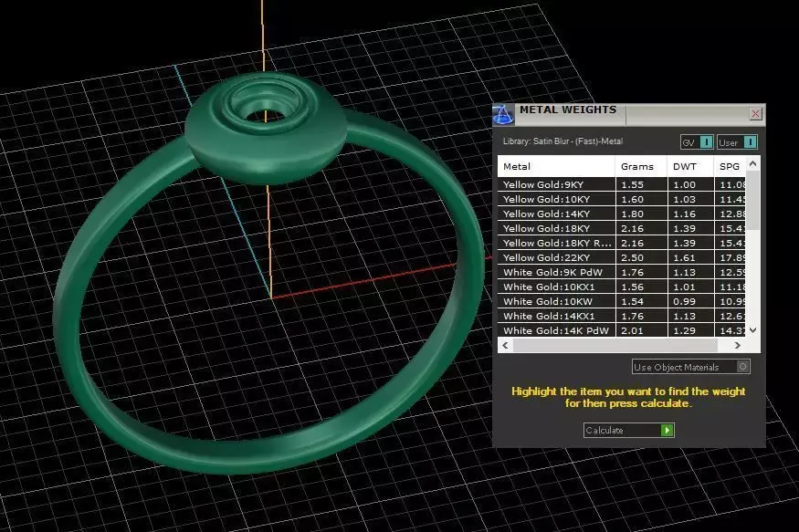This screenshot has height=532, width=799.
Task: Click the table's scroll right arrow
Action: (737, 345)
